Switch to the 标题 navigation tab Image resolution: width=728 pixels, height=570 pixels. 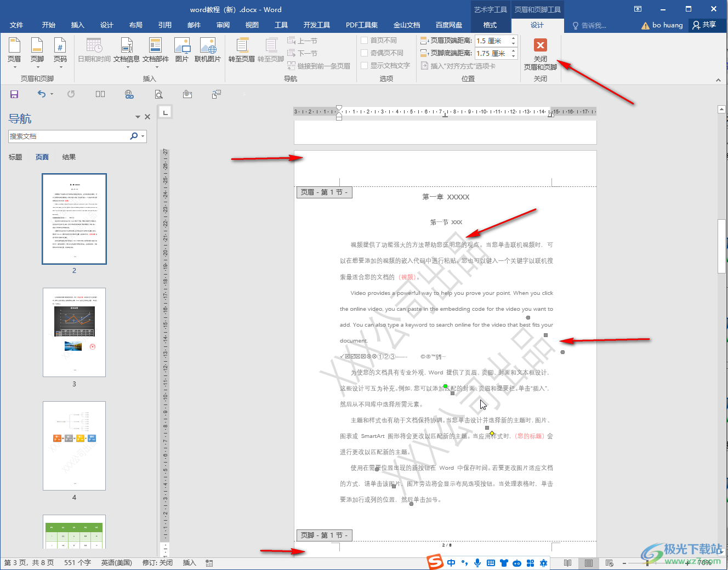(15, 157)
